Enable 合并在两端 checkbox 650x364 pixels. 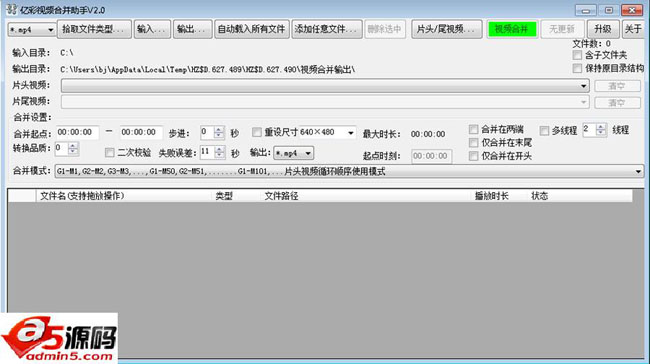(473, 129)
